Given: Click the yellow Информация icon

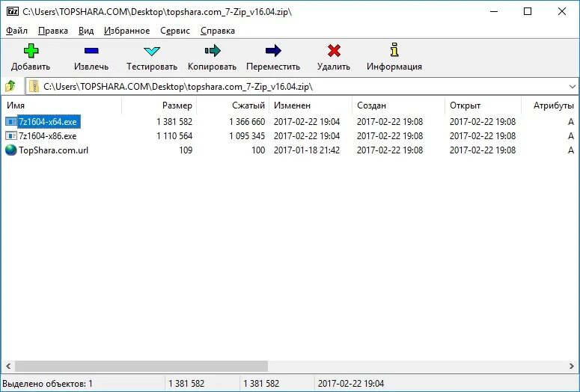Looking at the screenshot, I should click(x=394, y=49).
